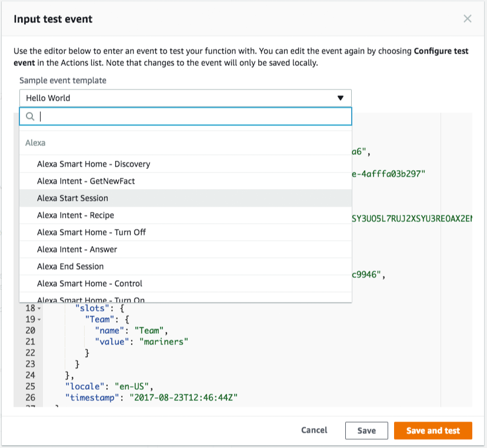Pick Alexa Intent - Recipe template
487x448 pixels.
75,215
